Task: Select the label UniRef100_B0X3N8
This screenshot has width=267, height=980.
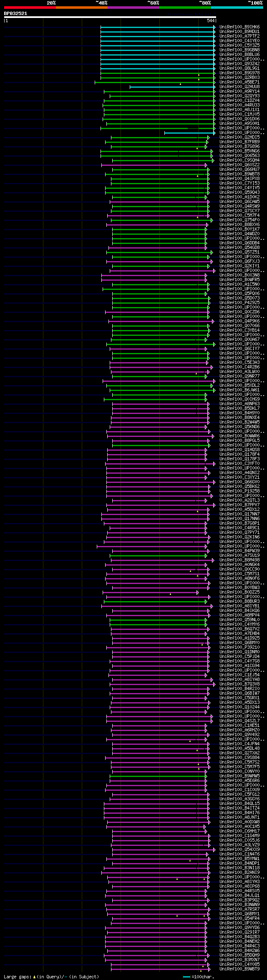Action: [239, 275]
